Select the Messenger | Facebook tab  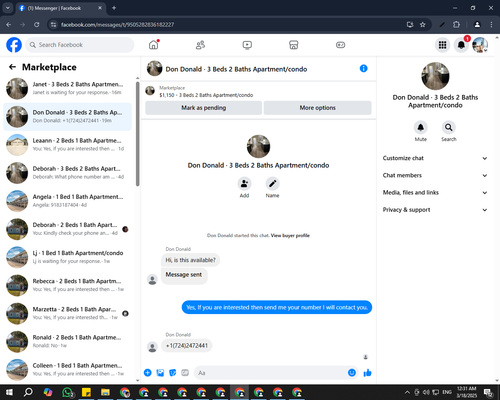(x=61, y=8)
